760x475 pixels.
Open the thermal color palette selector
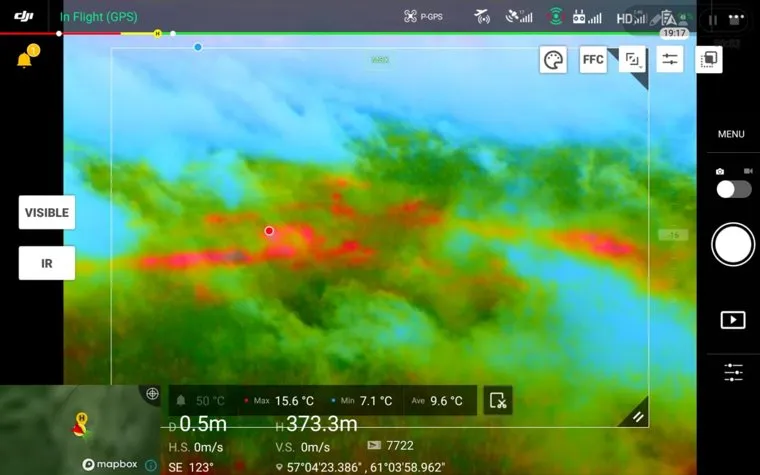click(x=553, y=60)
